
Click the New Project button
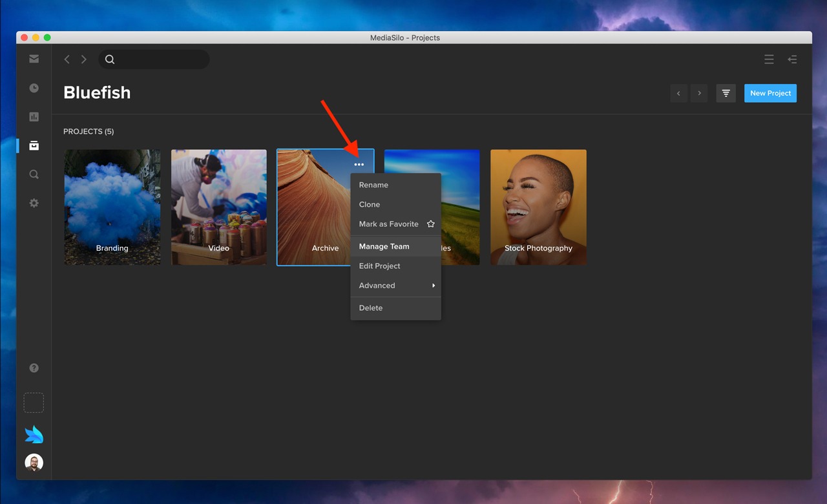coord(770,93)
